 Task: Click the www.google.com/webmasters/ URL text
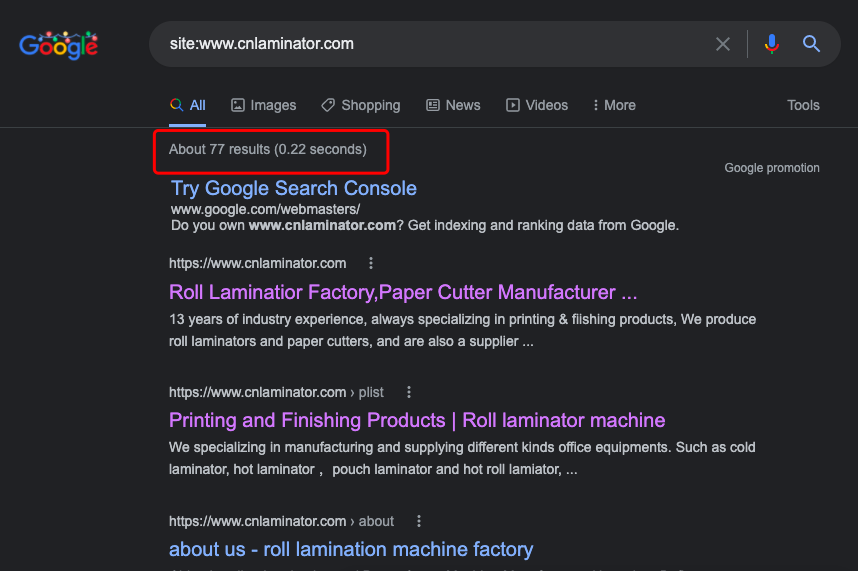[265, 209]
